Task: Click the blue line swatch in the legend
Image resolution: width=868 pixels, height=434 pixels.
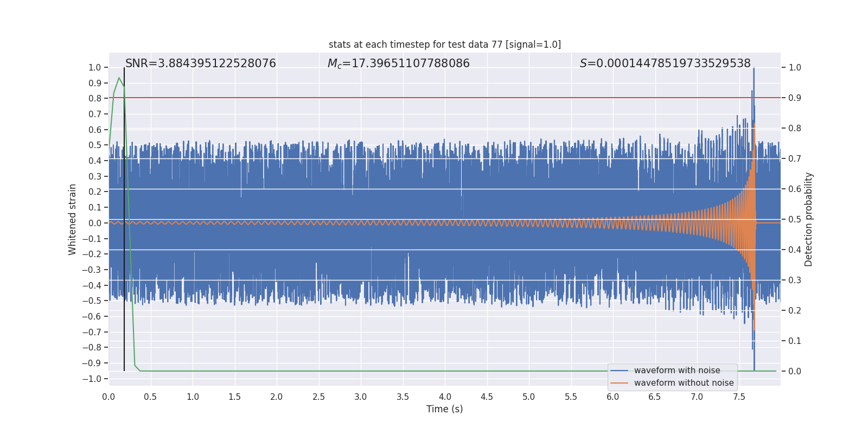Action: pos(619,371)
